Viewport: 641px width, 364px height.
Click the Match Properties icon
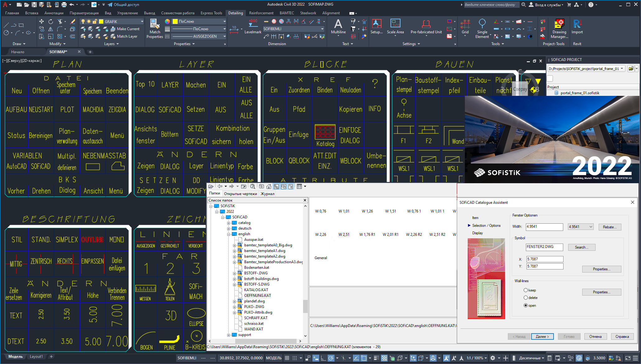pos(155,24)
